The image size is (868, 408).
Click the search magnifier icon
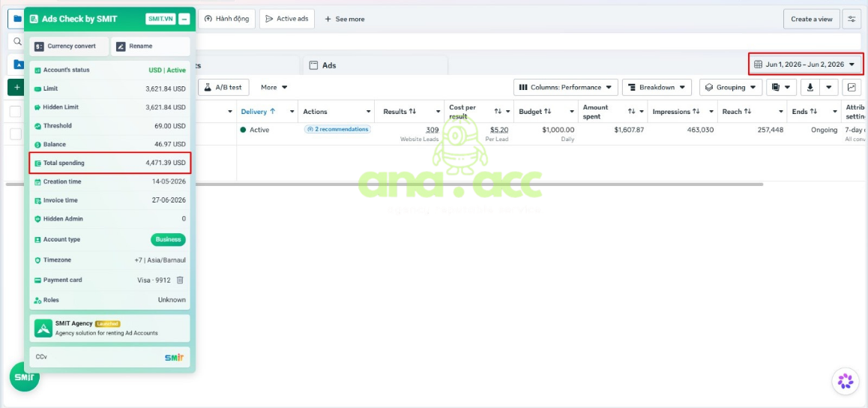click(18, 41)
